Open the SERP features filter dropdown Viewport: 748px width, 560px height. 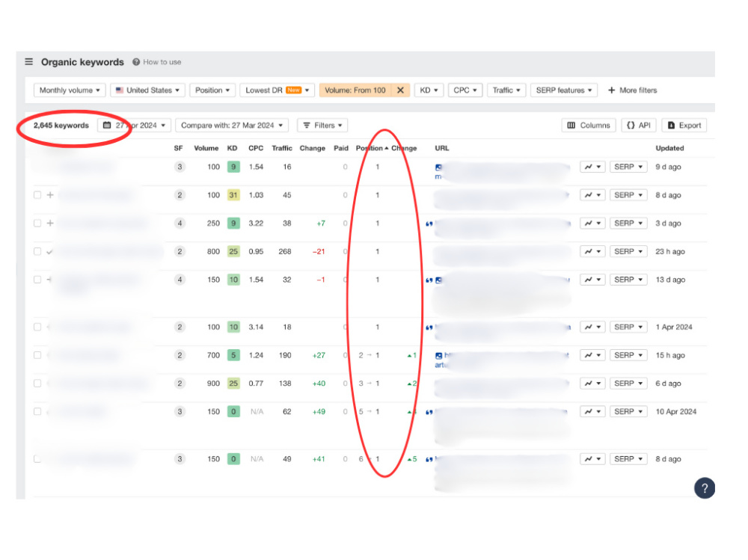tap(564, 90)
